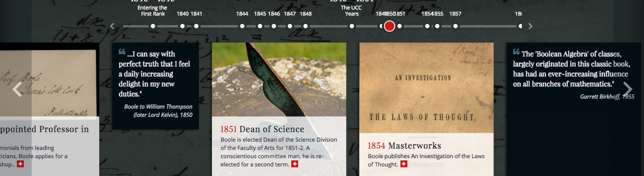Jump to The UCC Years section marker

tap(352, 26)
